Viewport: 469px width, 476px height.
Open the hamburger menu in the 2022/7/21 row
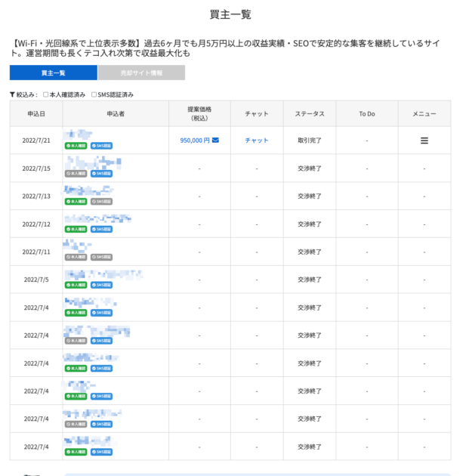[x=424, y=141]
